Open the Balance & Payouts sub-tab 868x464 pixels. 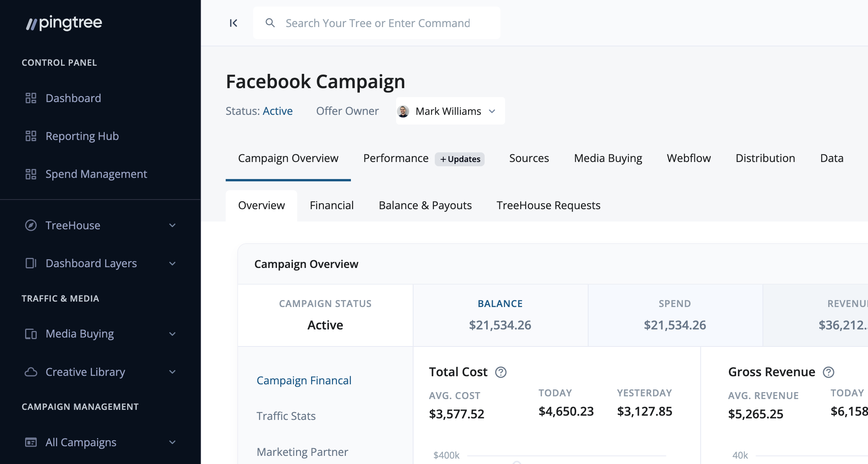[425, 206]
